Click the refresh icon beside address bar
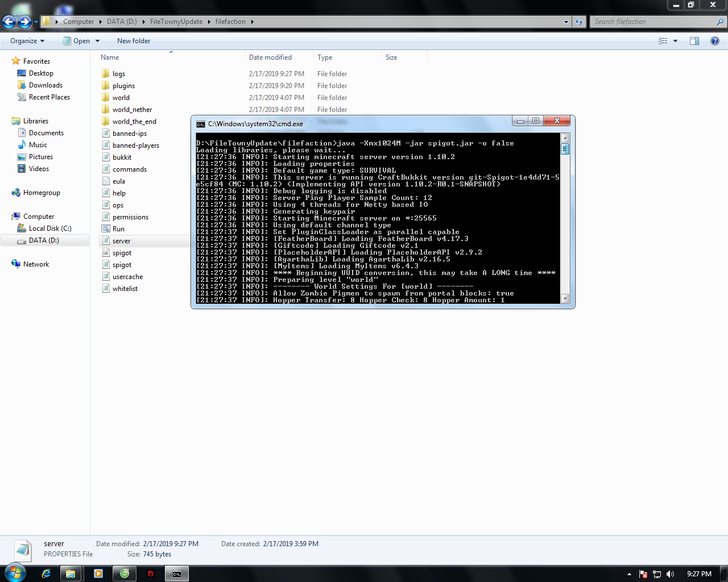 pos(579,22)
